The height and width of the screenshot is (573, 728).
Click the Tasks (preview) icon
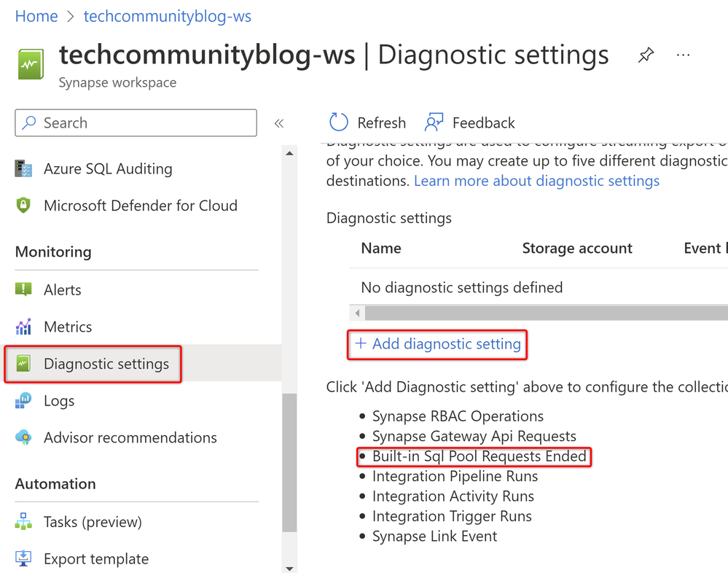(23, 521)
